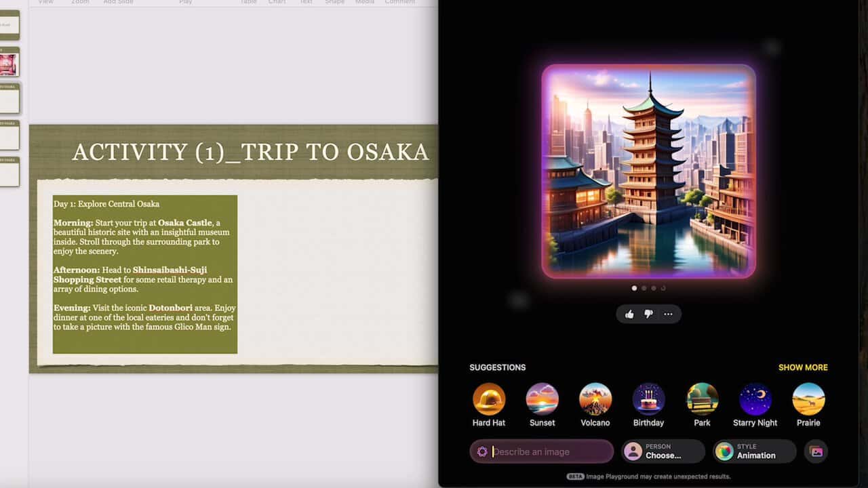Click the Osaka itinerary text box

[145, 274]
